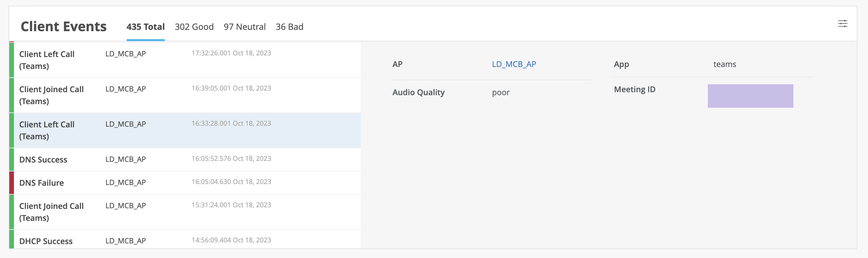The image size is (868, 258).
Task: Click the LD_MCB_AP name in the DHCP Success row
Action: (126, 241)
